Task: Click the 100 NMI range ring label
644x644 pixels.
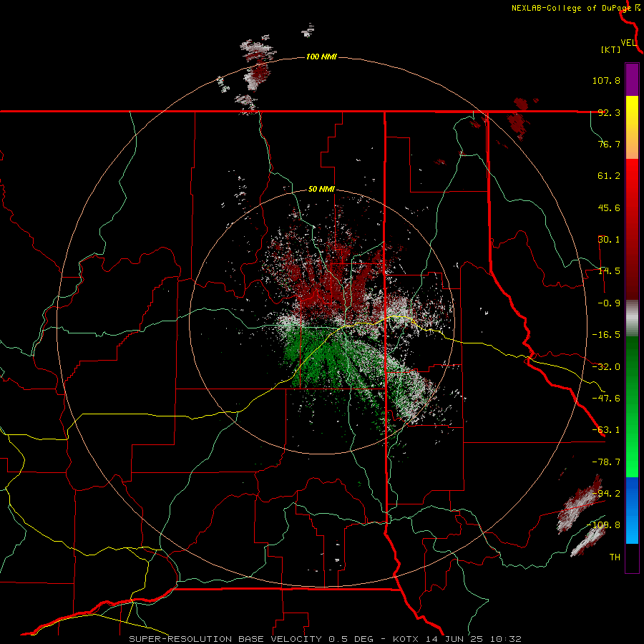Action: click(321, 57)
